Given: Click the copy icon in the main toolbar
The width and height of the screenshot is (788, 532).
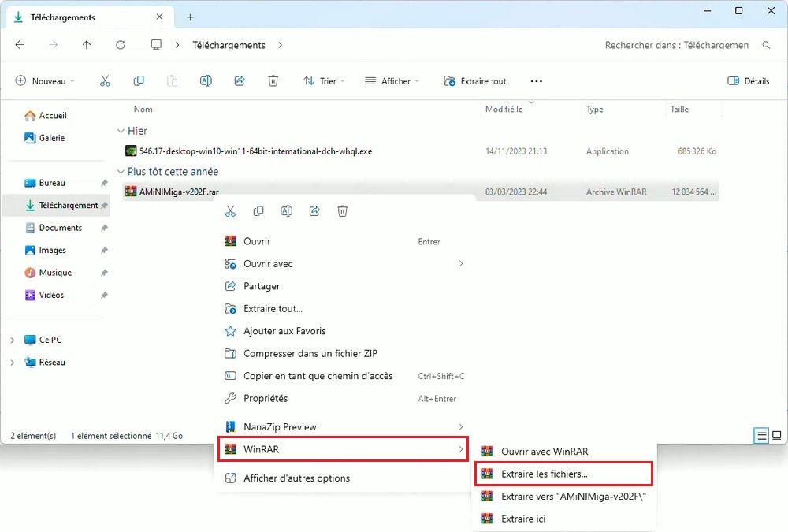Looking at the screenshot, I should (139, 81).
